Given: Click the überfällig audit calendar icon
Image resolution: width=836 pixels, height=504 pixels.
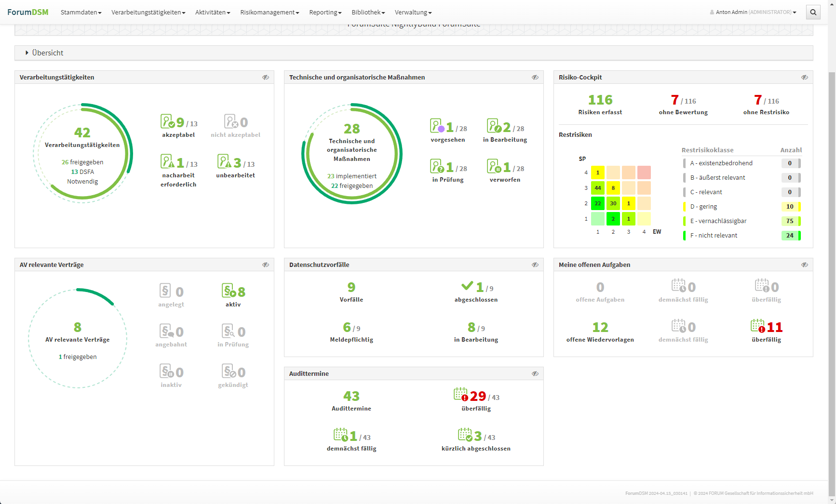Looking at the screenshot, I should pos(460,395).
